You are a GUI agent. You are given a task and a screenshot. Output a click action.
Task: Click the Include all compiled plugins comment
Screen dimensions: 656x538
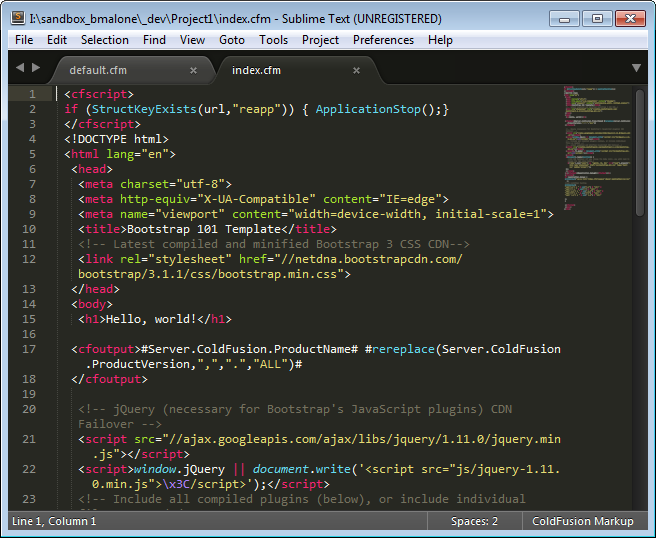coord(302,499)
